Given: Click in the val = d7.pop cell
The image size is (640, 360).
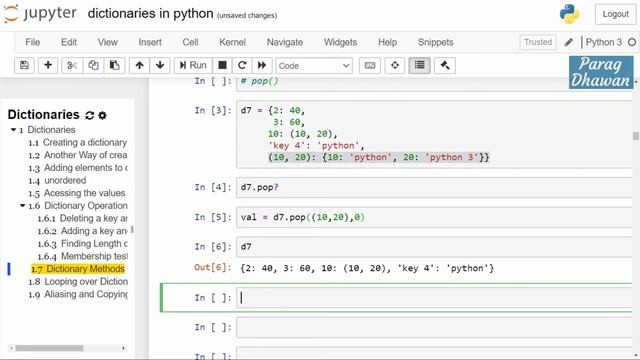Looking at the screenshot, I should [435, 217].
